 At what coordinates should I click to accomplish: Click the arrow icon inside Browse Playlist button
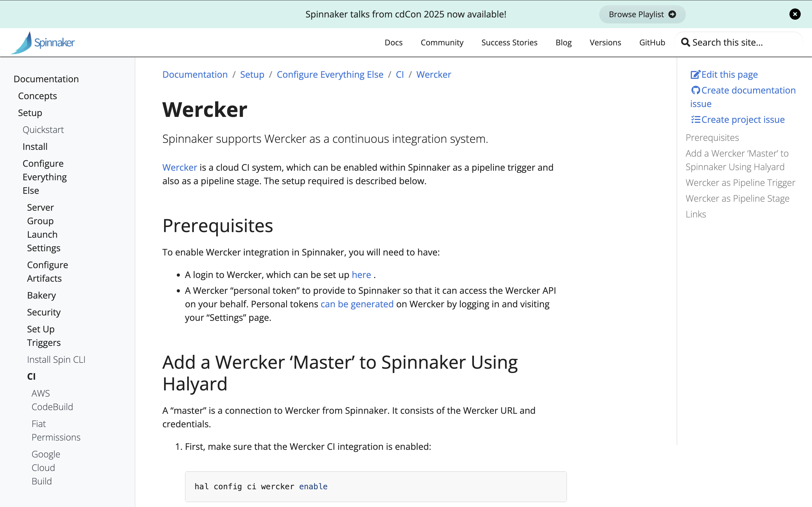coord(673,14)
